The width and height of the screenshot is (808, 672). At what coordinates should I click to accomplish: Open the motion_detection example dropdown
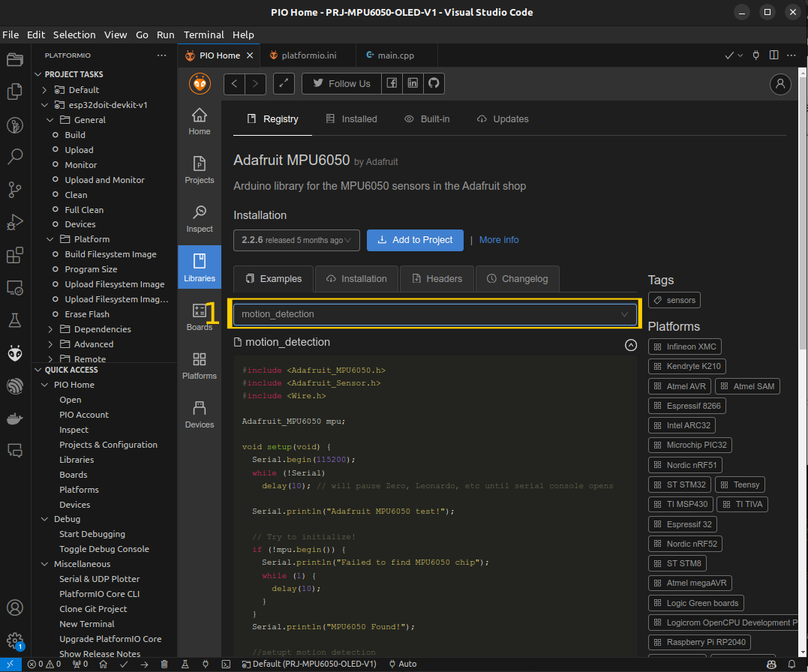435,314
